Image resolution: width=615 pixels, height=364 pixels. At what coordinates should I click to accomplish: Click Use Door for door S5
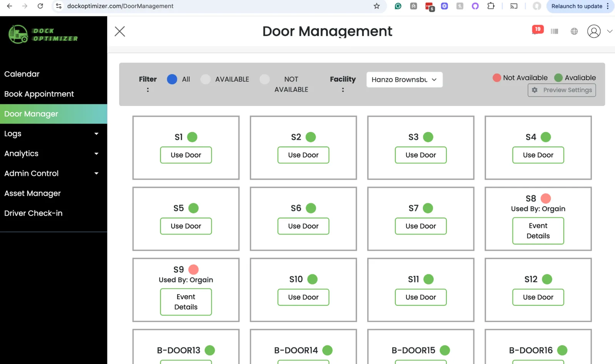[x=186, y=226]
